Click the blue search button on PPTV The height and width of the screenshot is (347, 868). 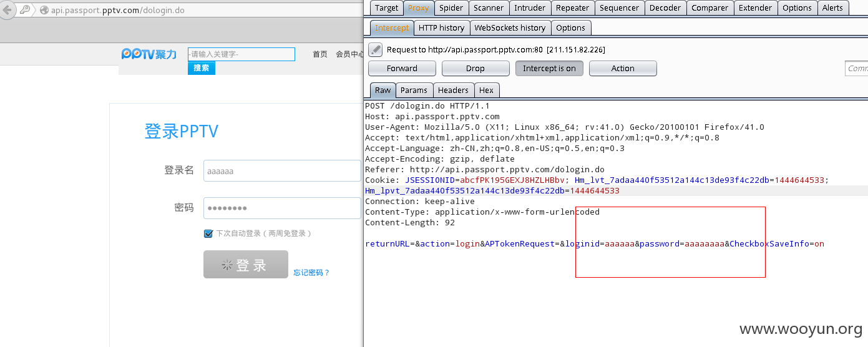pyautogui.click(x=201, y=68)
